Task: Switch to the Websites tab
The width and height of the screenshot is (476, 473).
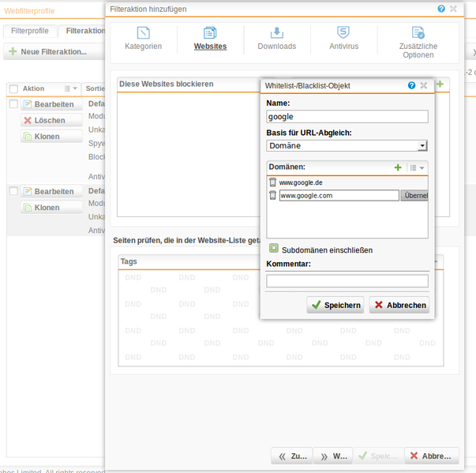Action: click(210, 38)
